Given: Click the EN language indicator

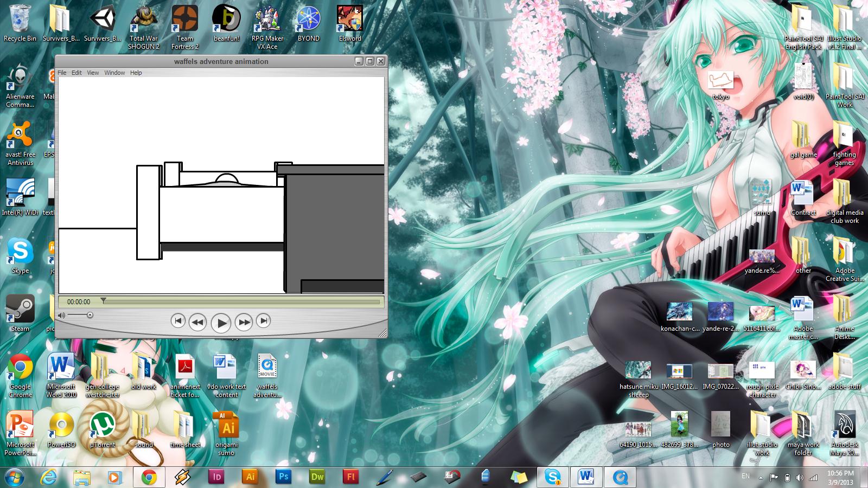Looking at the screenshot, I should coord(745,476).
